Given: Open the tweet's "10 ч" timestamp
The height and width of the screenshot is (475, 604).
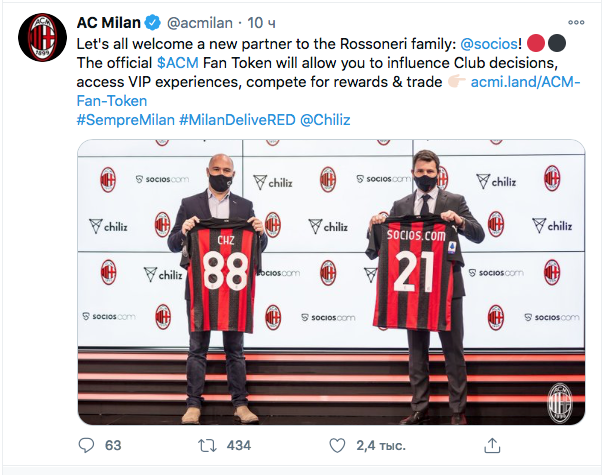Looking at the screenshot, I should tap(261, 20).
